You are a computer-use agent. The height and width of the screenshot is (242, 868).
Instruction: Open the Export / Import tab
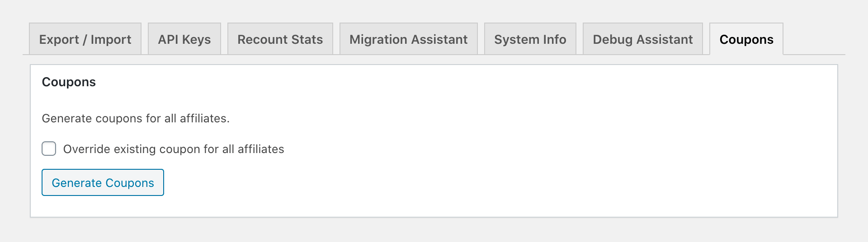(x=85, y=39)
